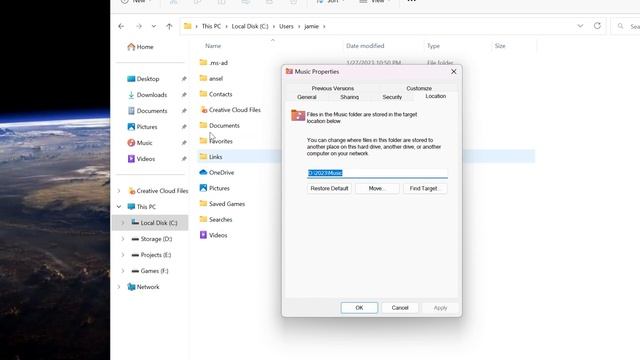
Task: Switch to the Previous Versions tab
Action: tap(333, 88)
